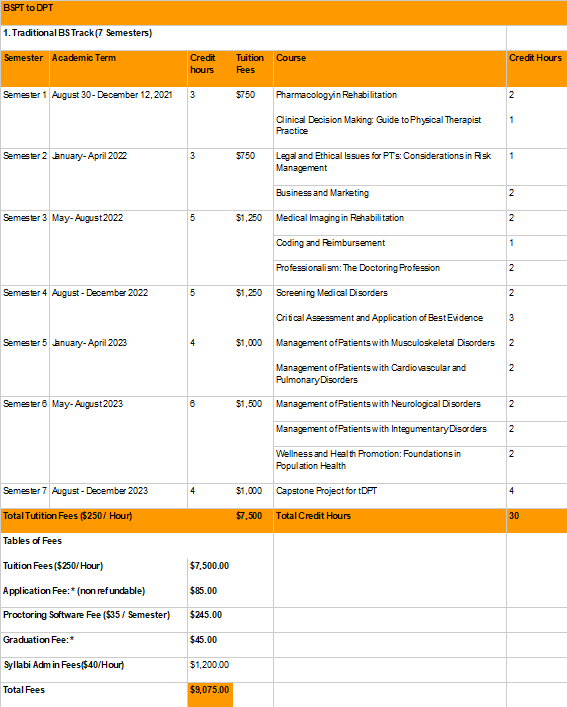Click 'Clinical Decision Making' course entry
The image size is (567, 707).
click(x=378, y=125)
